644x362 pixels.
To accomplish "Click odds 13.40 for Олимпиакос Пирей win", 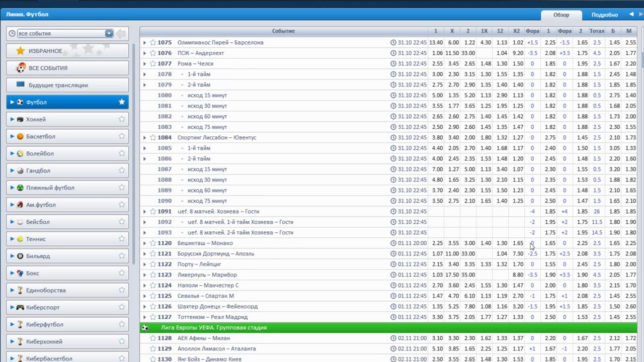I will point(436,42).
